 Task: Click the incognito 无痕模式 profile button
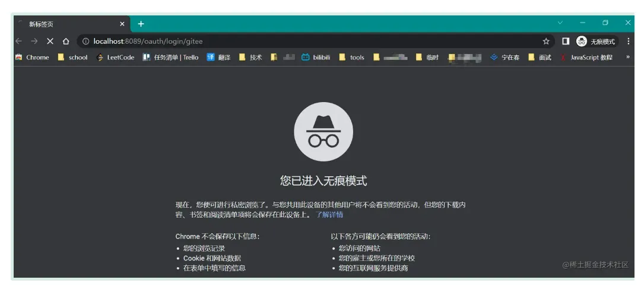pos(597,41)
